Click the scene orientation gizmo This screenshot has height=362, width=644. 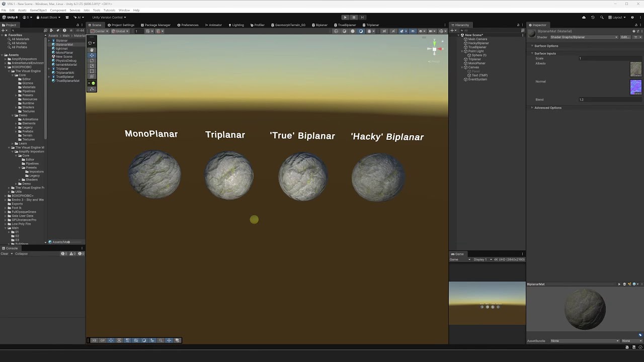435,49
